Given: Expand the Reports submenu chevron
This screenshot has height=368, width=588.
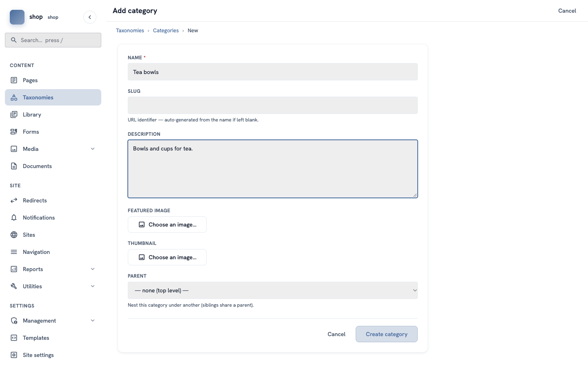Looking at the screenshot, I should click(x=93, y=269).
